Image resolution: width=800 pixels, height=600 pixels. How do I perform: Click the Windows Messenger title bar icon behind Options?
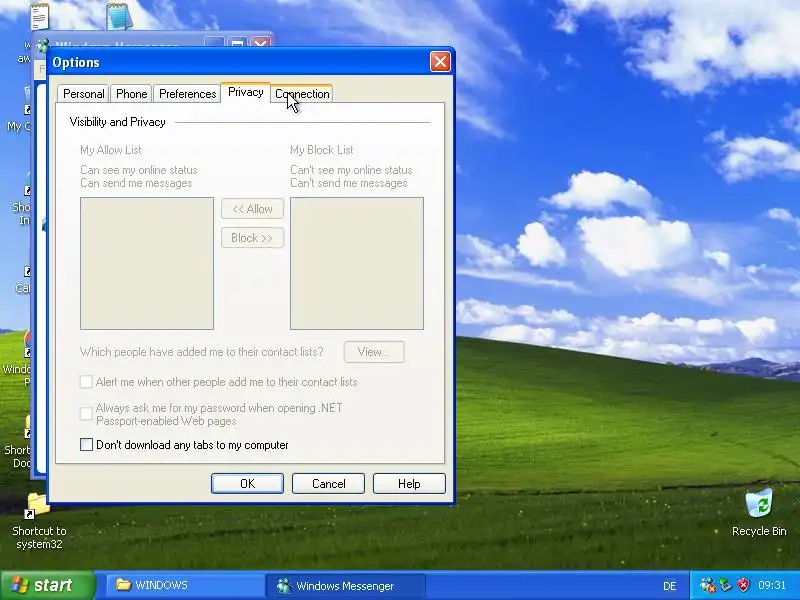(43, 45)
